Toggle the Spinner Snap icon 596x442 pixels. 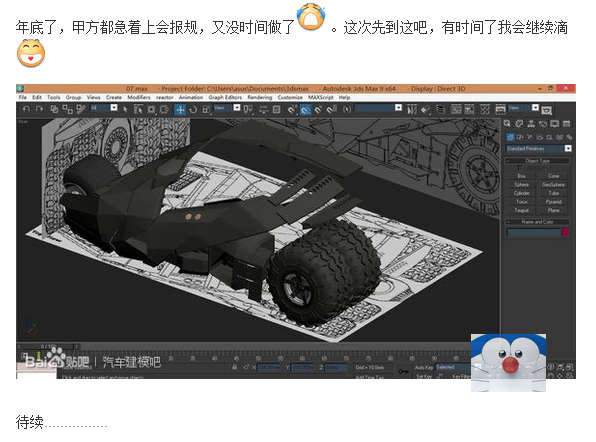(332, 109)
